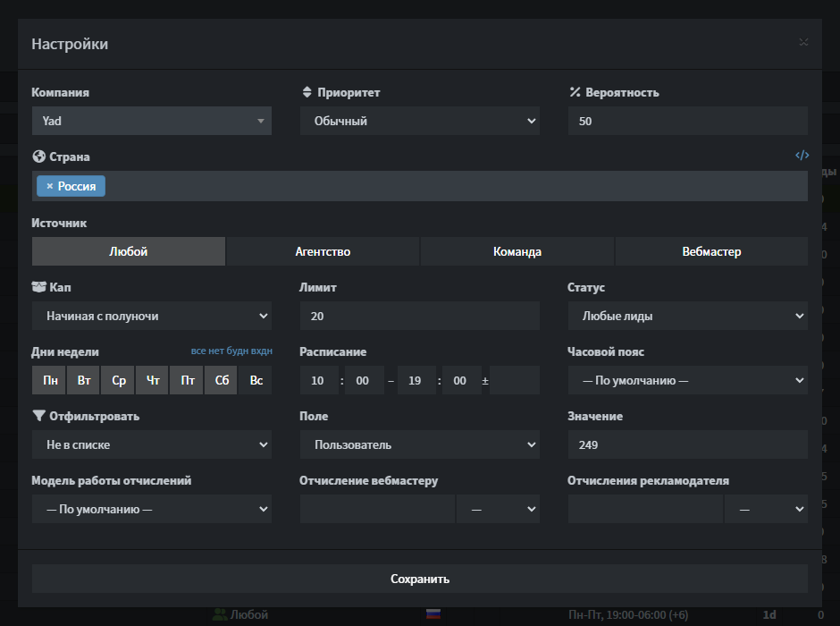Open the Часовой пояс dropdown
The width and height of the screenshot is (840, 626).
tap(688, 380)
